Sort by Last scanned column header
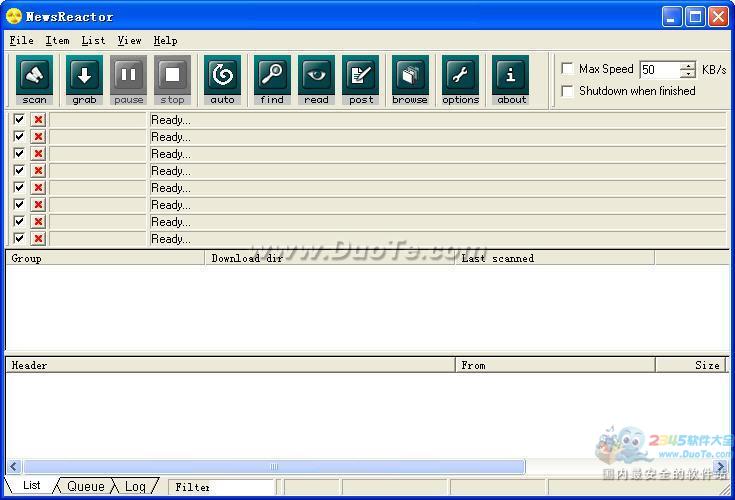 point(555,258)
